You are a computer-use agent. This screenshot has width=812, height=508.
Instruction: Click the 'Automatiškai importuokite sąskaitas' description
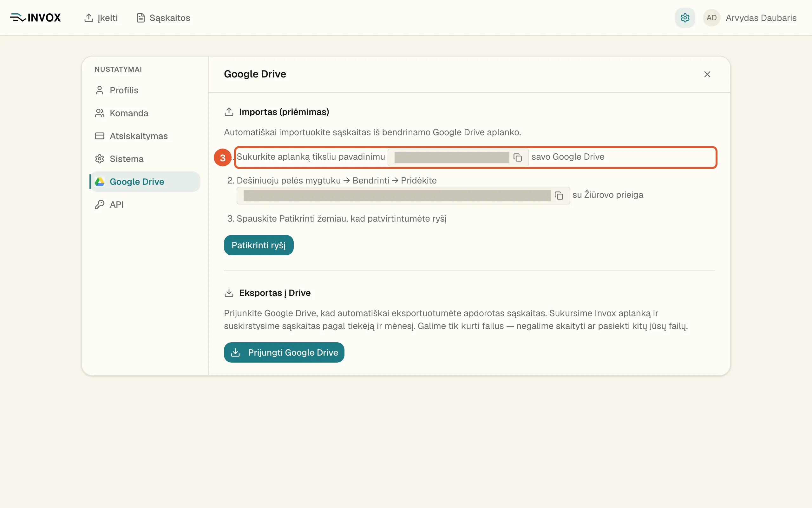tap(372, 132)
